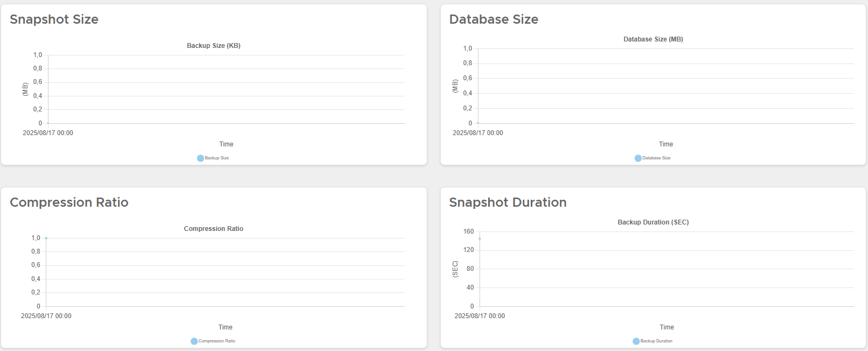868x351 pixels.
Task: Toggle the "Backup Duration" legend text label
Action: click(x=656, y=341)
